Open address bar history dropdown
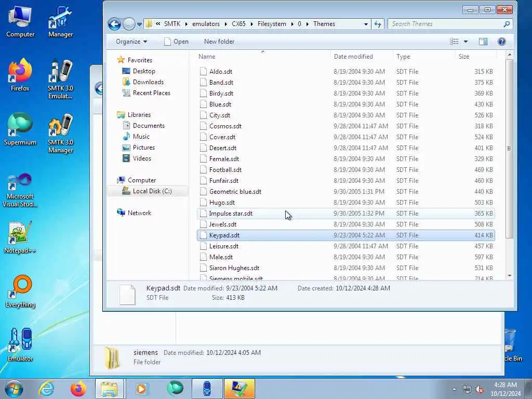 pyautogui.click(x=365, y=24)
